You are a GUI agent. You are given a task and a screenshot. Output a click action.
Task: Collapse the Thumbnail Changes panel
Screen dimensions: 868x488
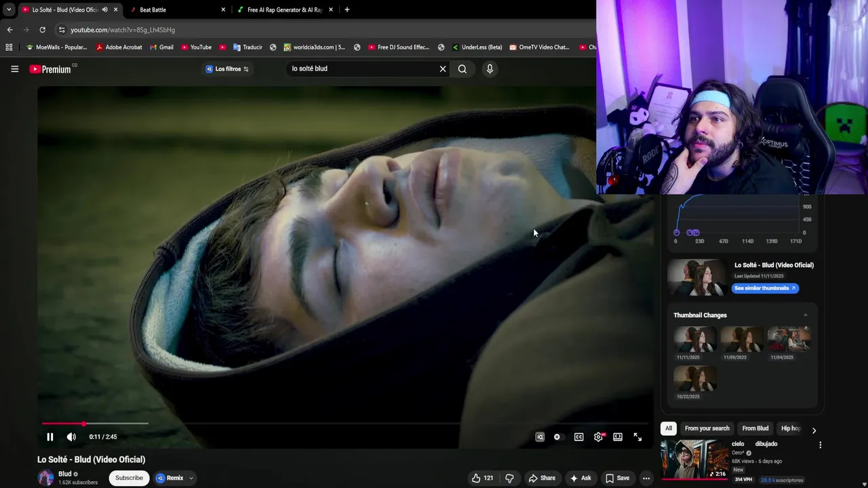806,315
